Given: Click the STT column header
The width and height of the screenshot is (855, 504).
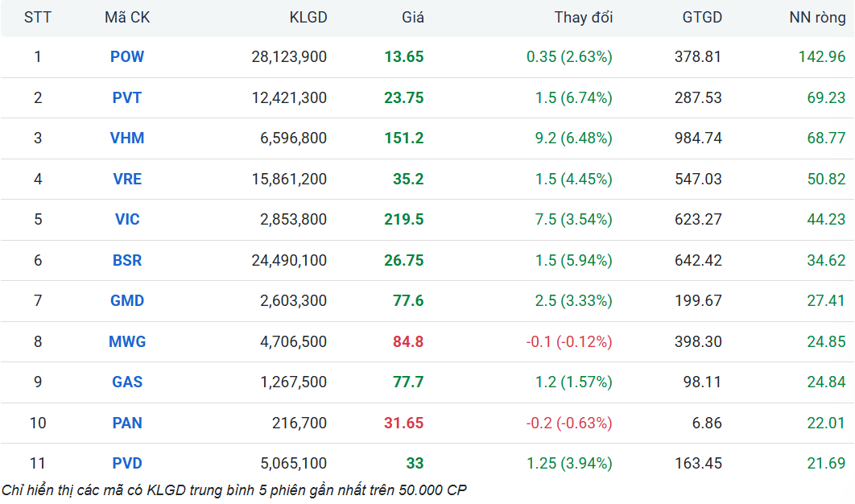Looking at the screenshot, I should pyautogui.click(x=38, y=18).
